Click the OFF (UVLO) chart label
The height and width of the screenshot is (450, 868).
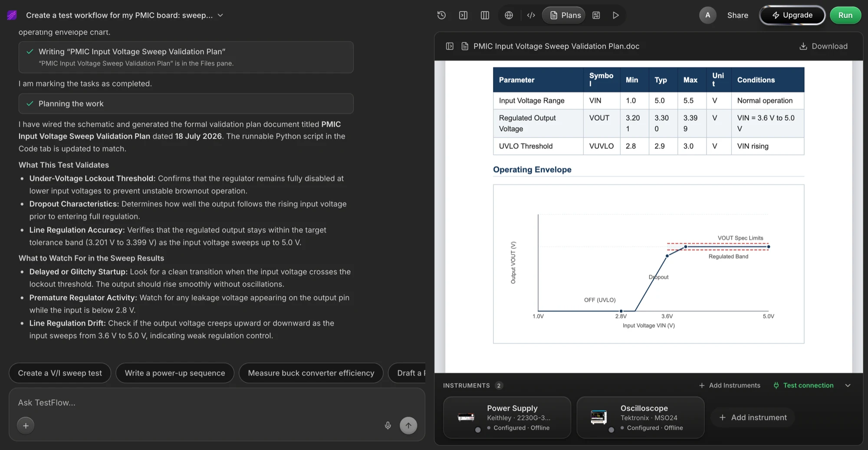click(x=599, y=300)
